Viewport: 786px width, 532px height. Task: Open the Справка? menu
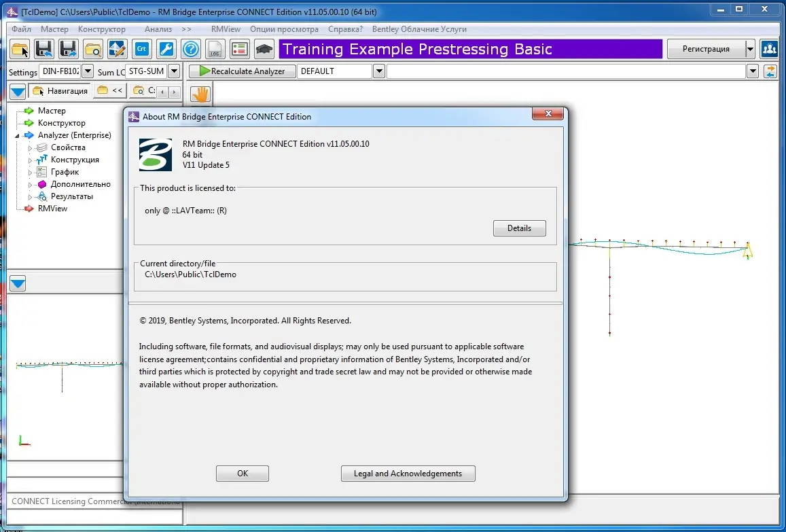pos(345,29)
